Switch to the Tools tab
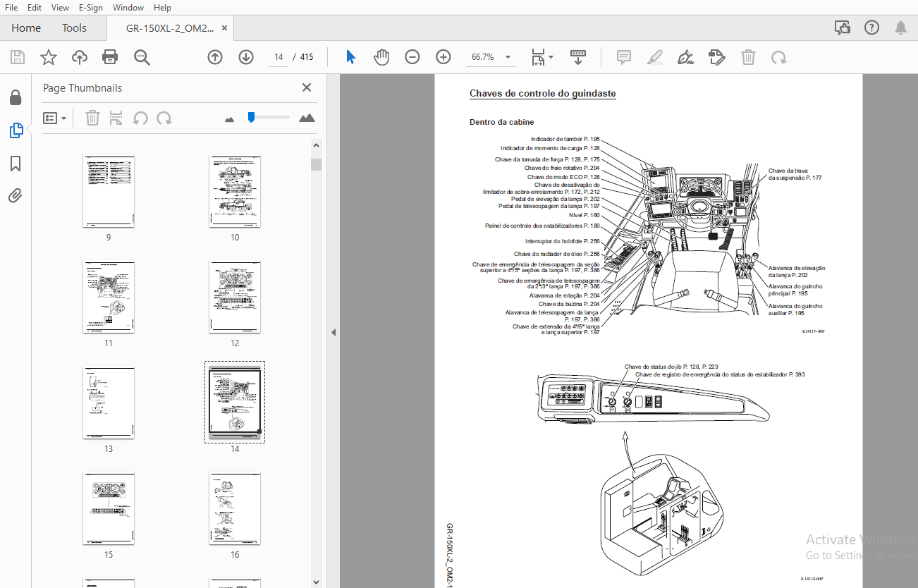 tap(74, 28)
